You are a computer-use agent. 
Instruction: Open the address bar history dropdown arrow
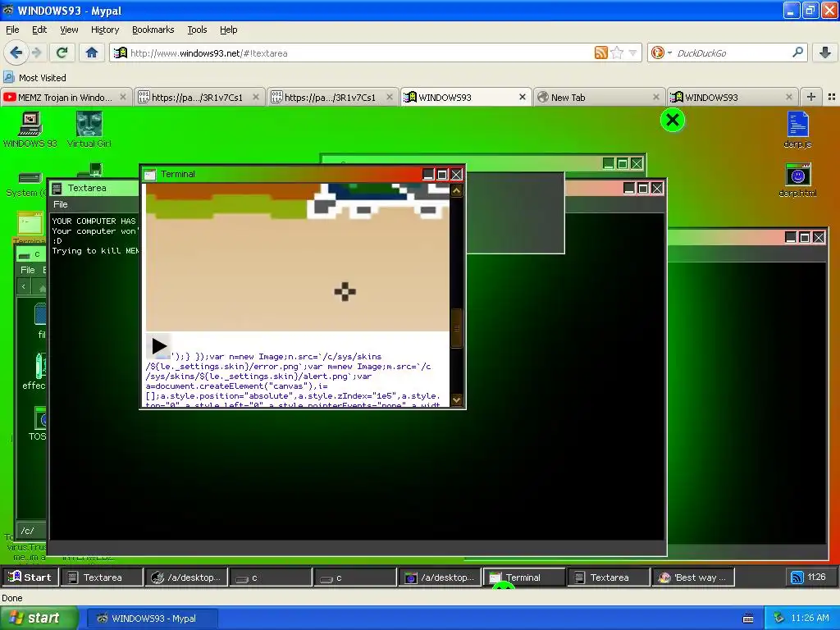pyautogui.click(x=632, y=52)
